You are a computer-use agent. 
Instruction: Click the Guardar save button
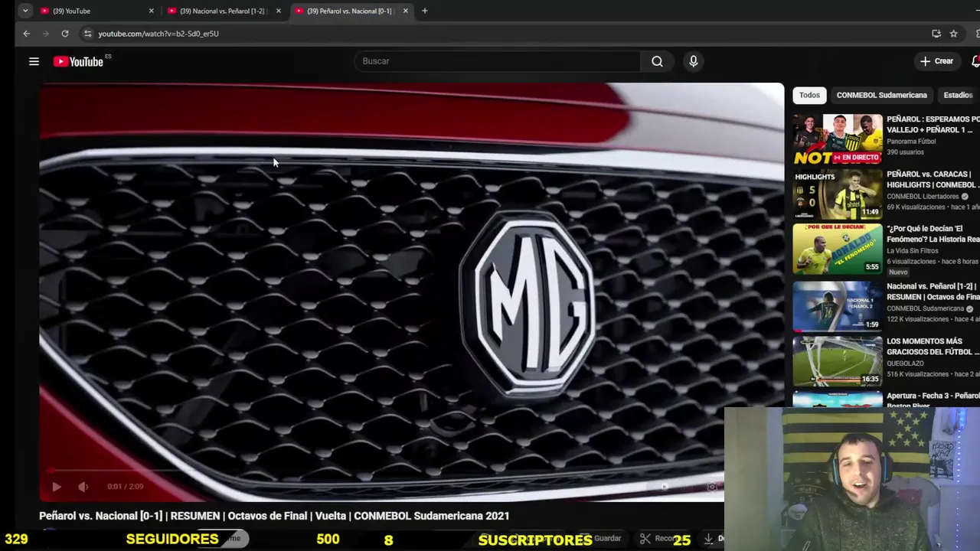point(601,539)
